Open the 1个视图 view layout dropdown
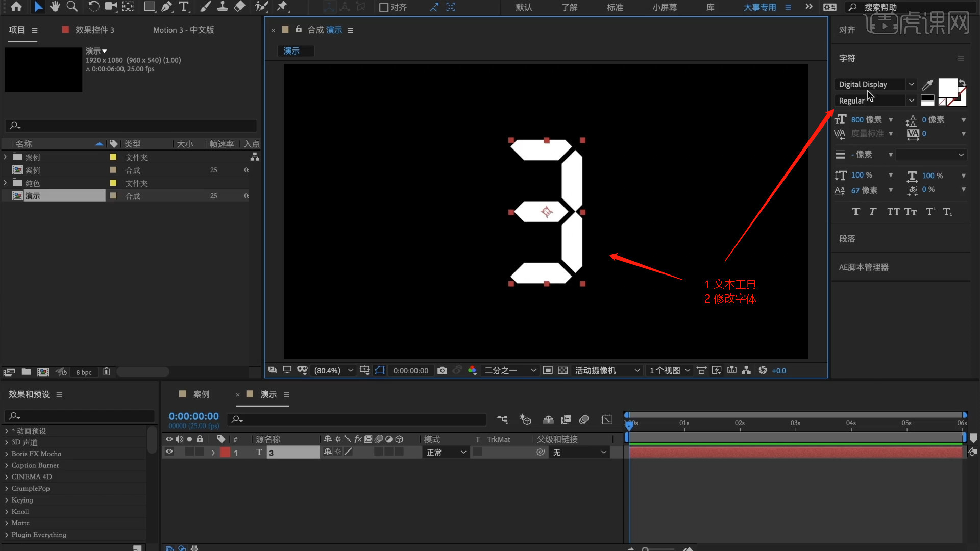Image resolution: width=980 pixels, height=551 pixels. coord(669,370)
